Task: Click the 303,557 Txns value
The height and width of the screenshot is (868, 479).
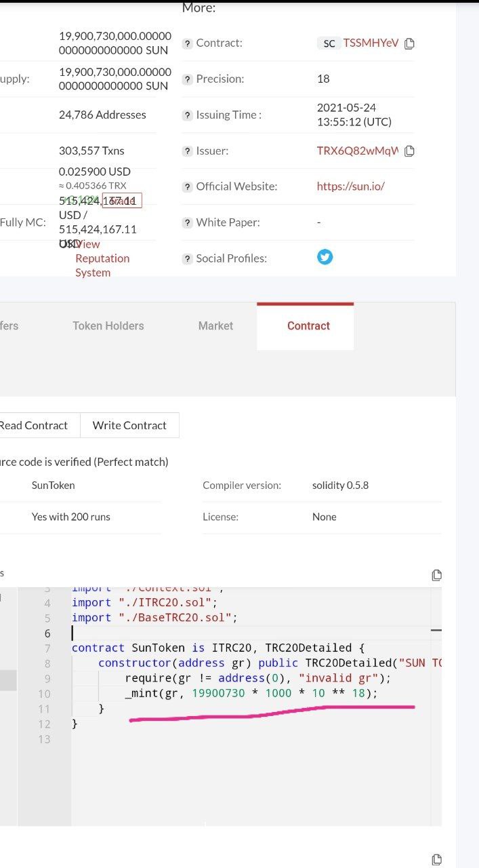Action: tap(91, 151)
